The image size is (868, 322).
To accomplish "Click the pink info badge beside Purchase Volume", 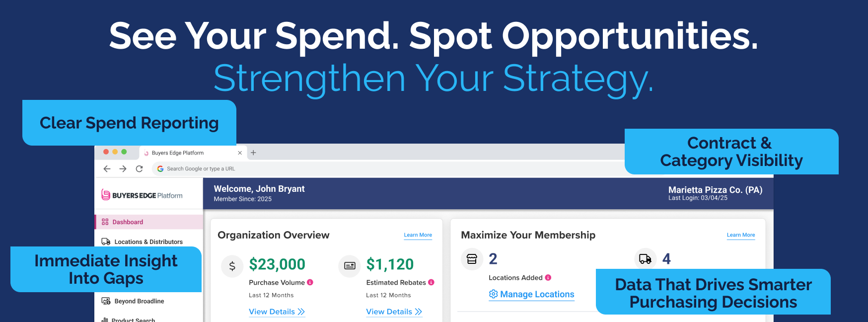I will pos(310,282).
